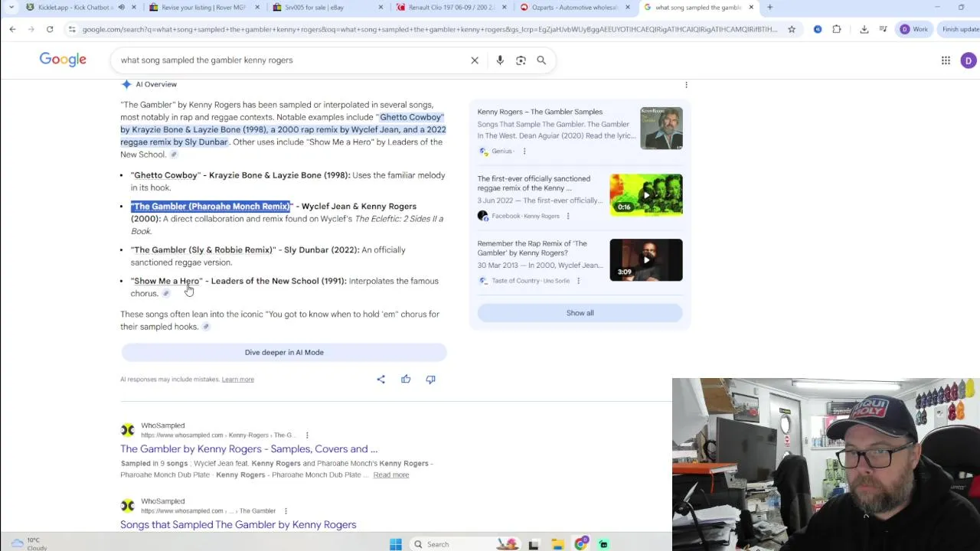
Task: Open Google Lens image search
Action: [x=521, y=60]
